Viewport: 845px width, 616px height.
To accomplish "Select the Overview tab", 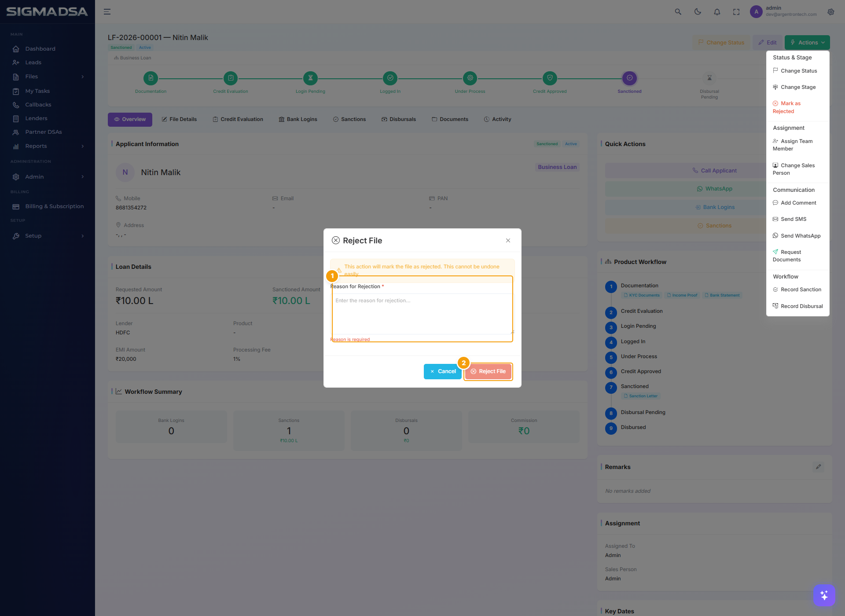I will coord(130,119).
